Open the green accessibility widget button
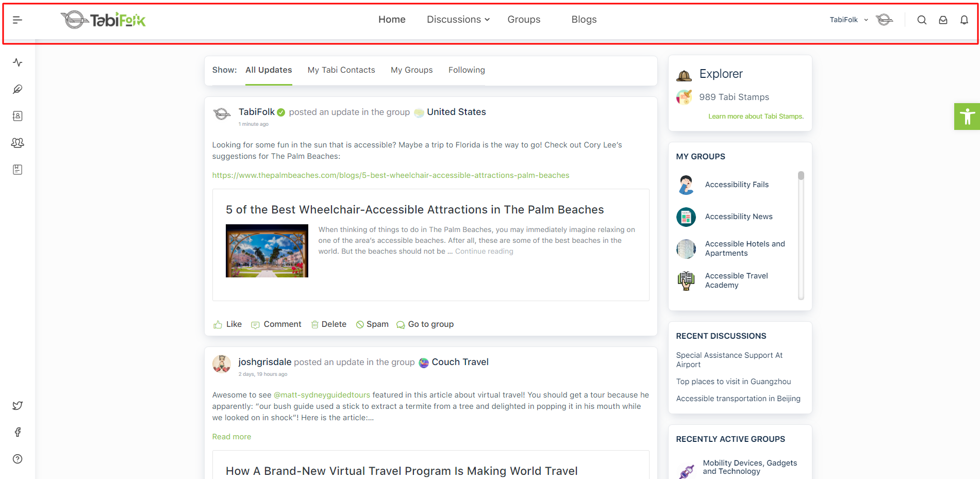This screenshot has width=980, height=479. click(967, 116)
